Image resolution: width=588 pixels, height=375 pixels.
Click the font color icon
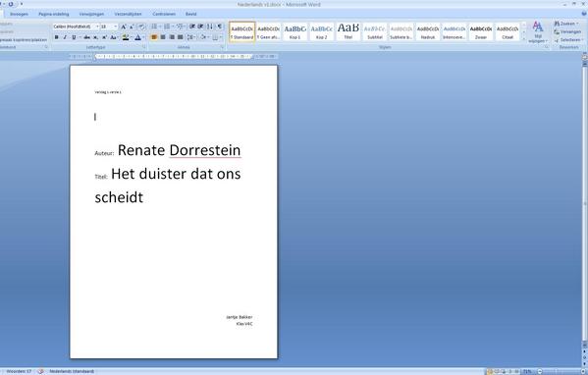(x=137, y=37)
